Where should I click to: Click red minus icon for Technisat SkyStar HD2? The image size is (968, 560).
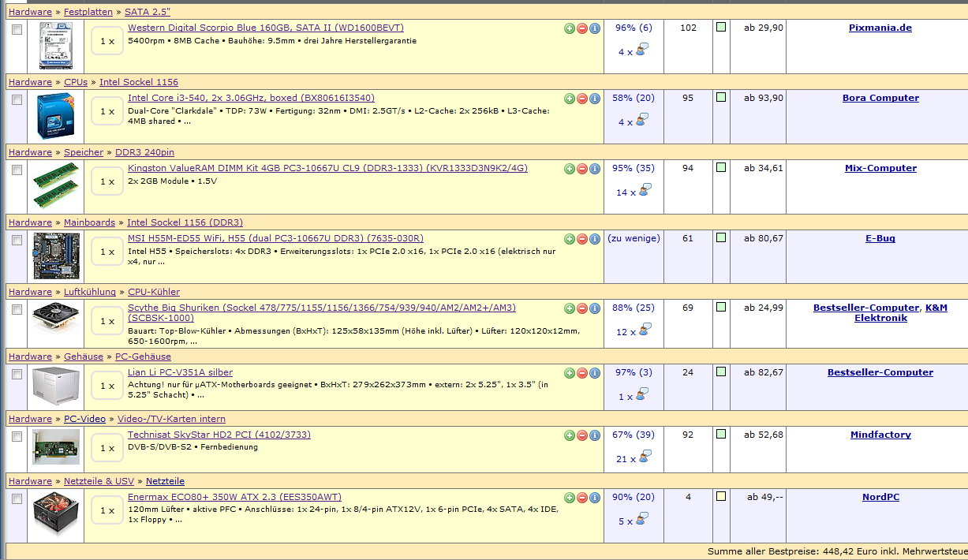[x=582, y=435]
